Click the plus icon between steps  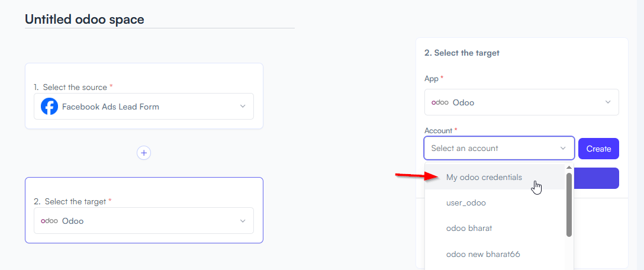(144, 153)
